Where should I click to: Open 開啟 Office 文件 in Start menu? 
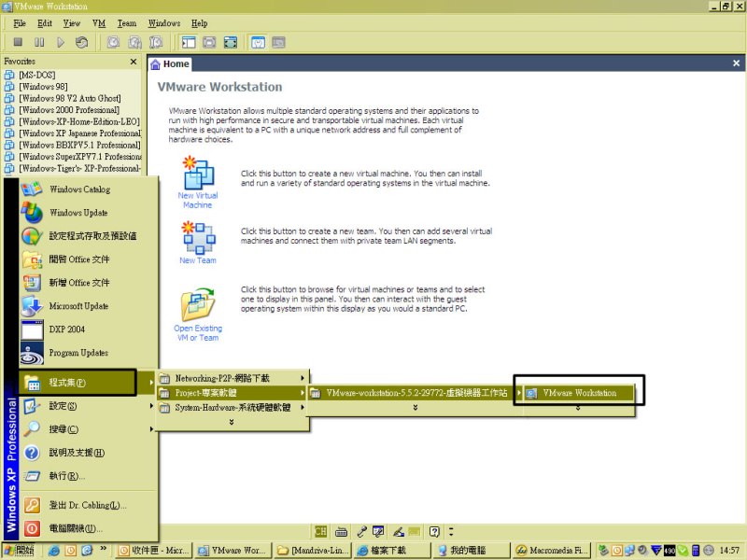pyautogui.click(x=89, y=259)
